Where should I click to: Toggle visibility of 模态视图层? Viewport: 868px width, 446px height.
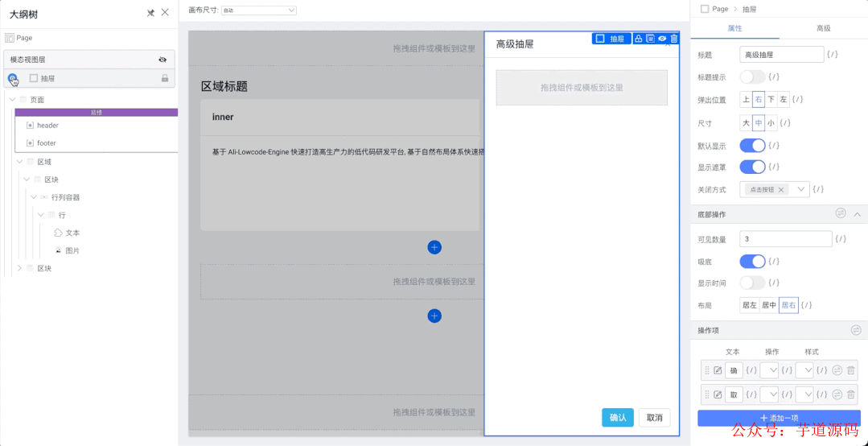click(x=162, y=60)
